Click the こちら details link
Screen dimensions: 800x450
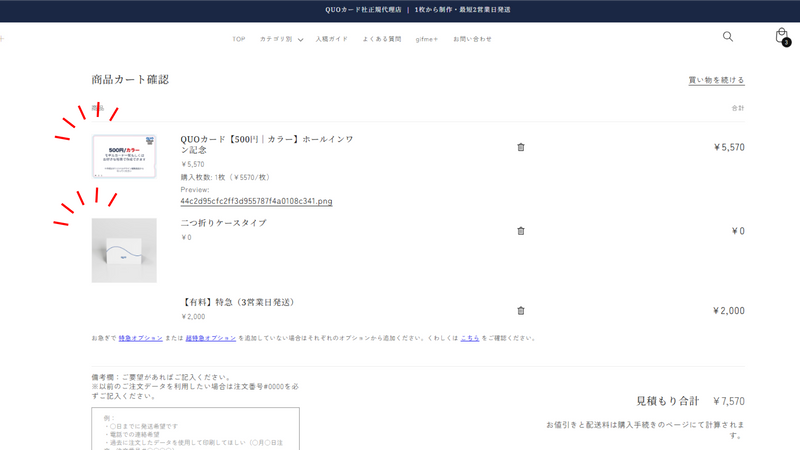(470, 338)
